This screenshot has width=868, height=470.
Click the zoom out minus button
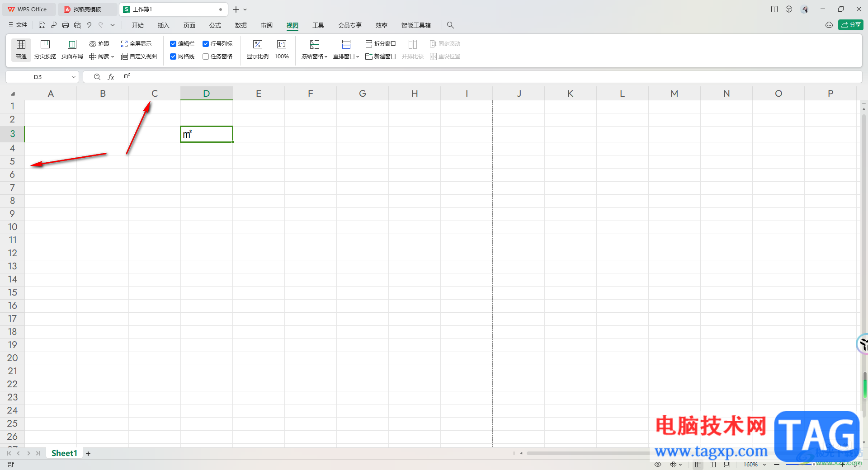(777, 465)
